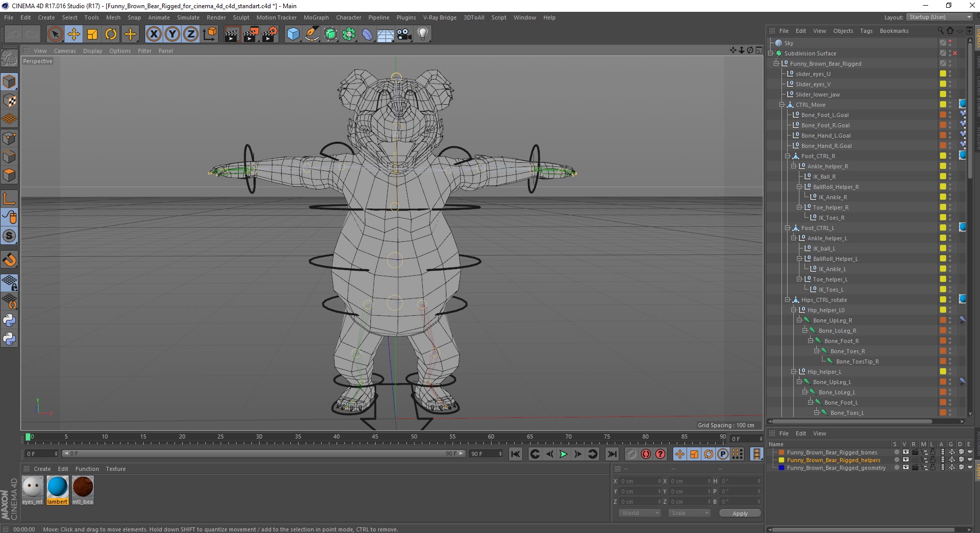
Task: Toggle Z axis lock
Action: tap(191, 34)
